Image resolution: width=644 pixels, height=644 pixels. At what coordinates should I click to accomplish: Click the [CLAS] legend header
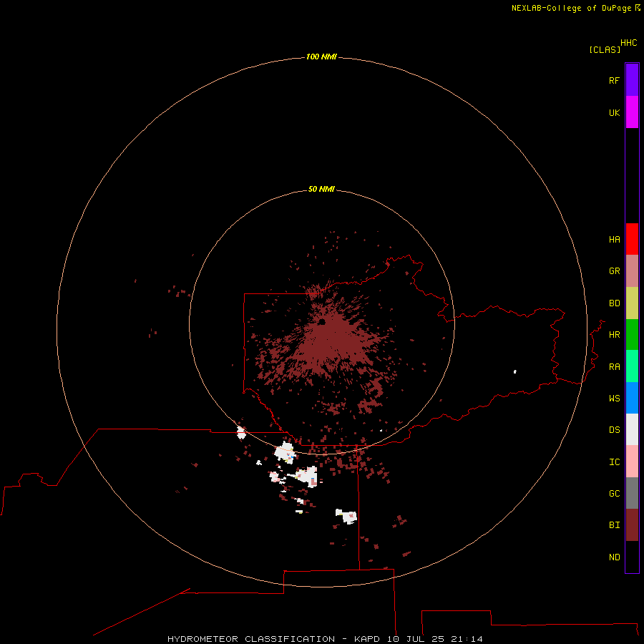[x=605, y=49]
